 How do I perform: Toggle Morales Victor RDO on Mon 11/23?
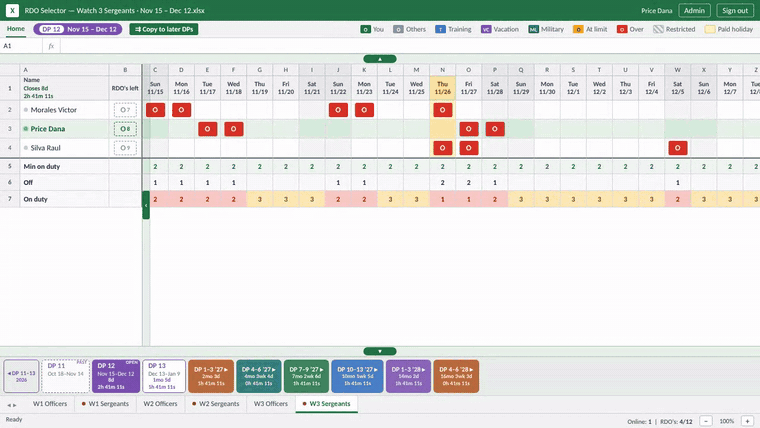tap(364, 110)
